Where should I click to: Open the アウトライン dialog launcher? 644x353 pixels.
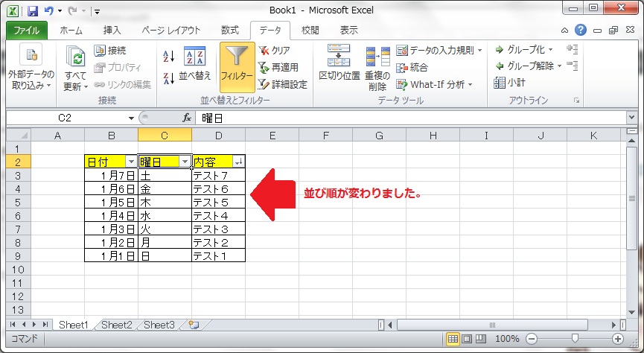click(577, 101)
